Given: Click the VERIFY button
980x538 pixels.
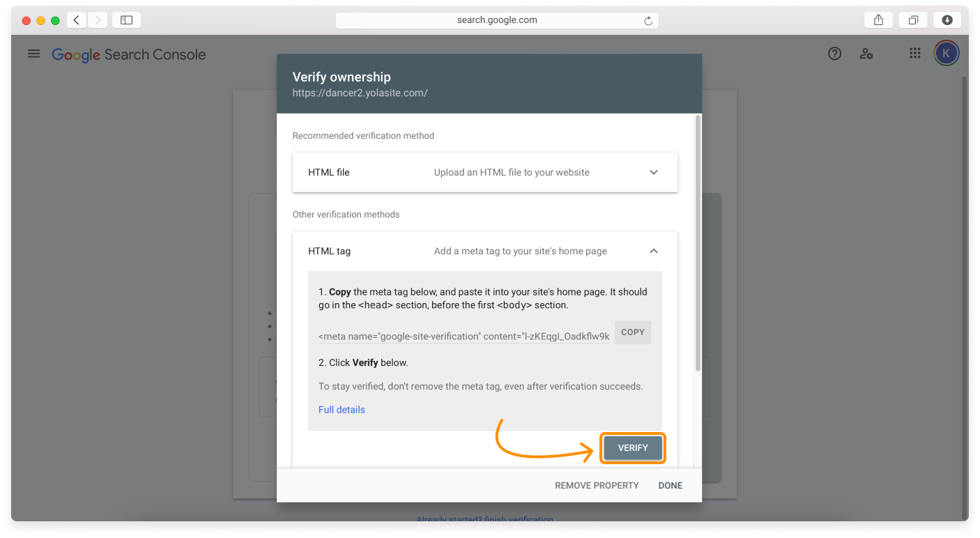Looking at the screenshot, I should point(632,448).
